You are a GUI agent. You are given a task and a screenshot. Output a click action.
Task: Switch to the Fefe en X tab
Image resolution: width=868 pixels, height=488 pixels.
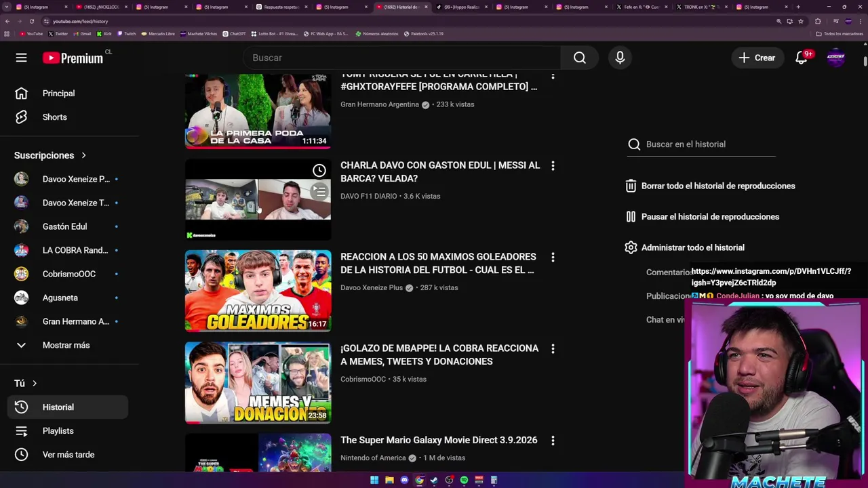pos(641,7)
